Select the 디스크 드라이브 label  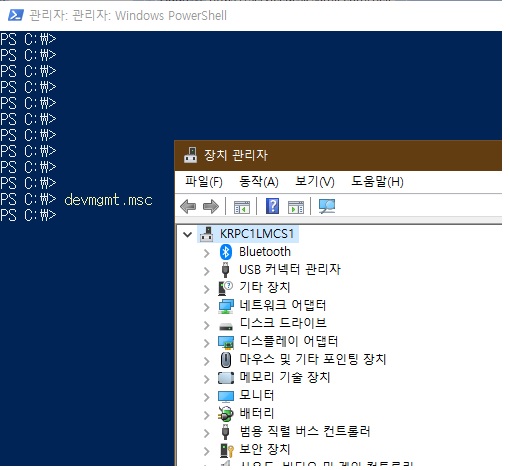click(283, 323)
